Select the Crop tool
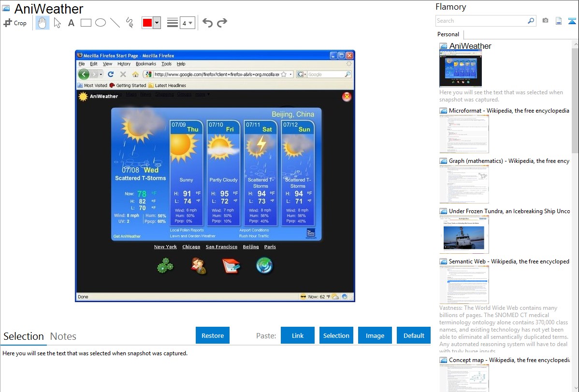Image resolution: width=579 pixels, height=392 pixels. (15, 23)
